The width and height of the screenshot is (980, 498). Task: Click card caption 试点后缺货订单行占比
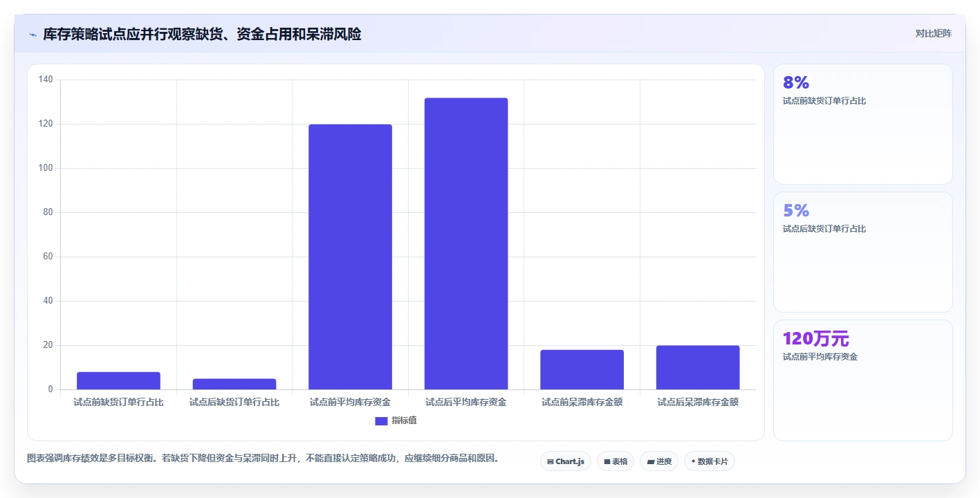pyautogui.click(x=824, y=229)
